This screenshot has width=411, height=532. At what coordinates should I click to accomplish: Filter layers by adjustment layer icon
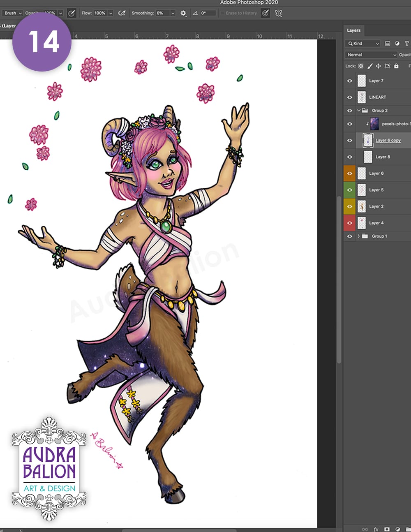[x=397, y=43]
